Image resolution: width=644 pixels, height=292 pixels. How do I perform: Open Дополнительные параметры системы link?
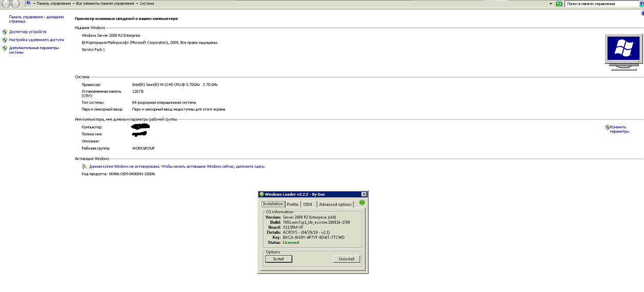34,50
